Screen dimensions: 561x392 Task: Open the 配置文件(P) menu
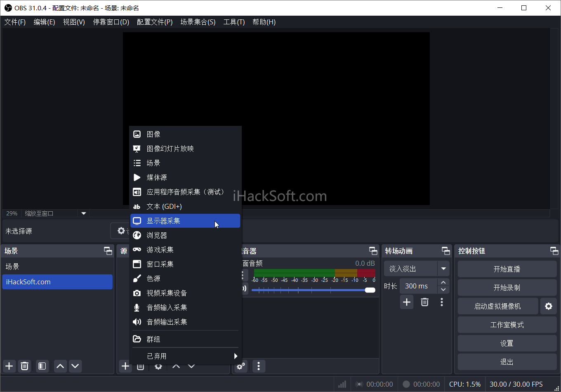155,22
